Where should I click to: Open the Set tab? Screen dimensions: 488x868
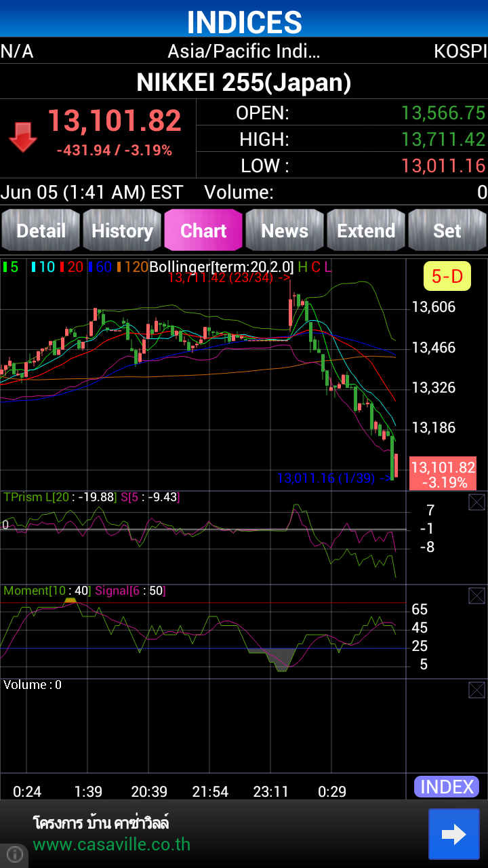coord(447,231)
